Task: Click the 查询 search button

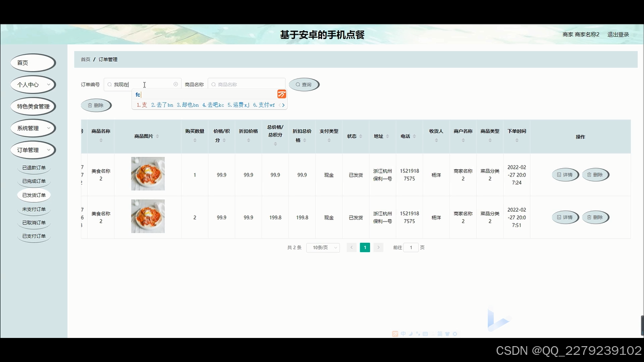Action: pyautogui.click(x=304, y=84)
